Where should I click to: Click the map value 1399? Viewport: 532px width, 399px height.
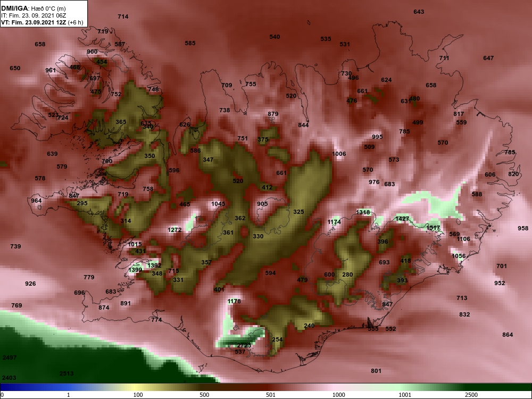[135, 270]
